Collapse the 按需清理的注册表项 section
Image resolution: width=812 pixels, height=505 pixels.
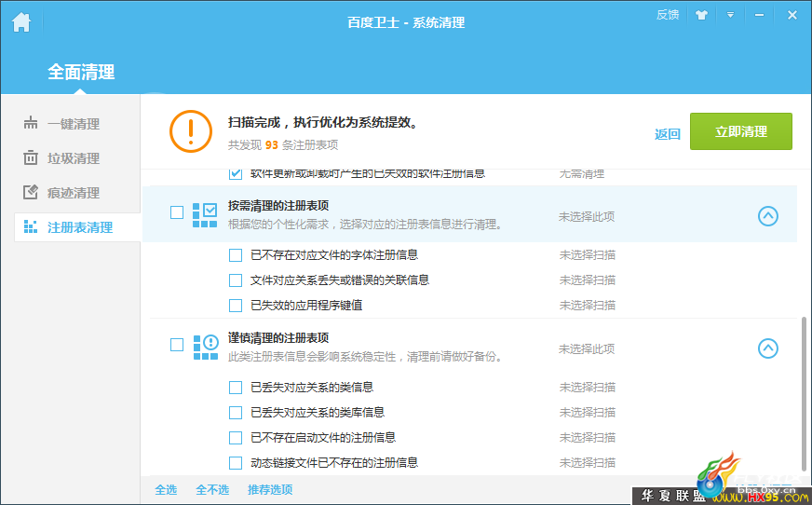coord(768,216)
